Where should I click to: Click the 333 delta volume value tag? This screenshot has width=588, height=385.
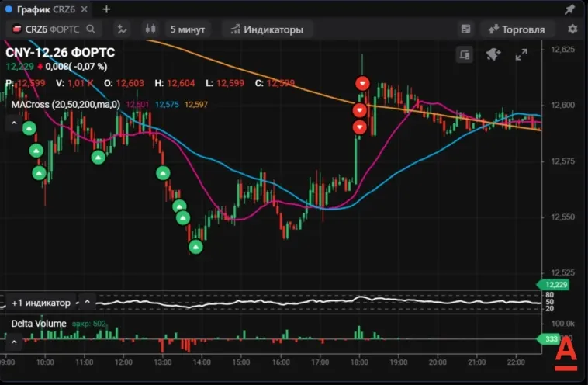click(x=550, y=339)
